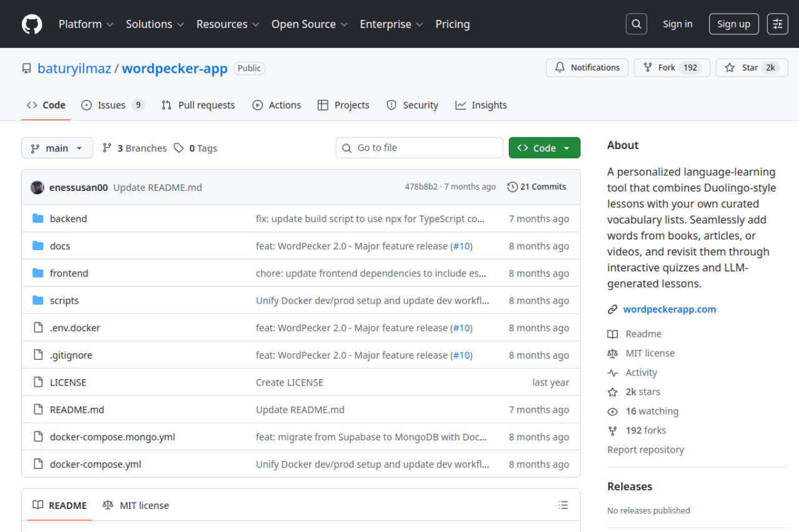This screenshot has width=799, height=532.
Task: Click Sign up button
Action: (733, 24)
